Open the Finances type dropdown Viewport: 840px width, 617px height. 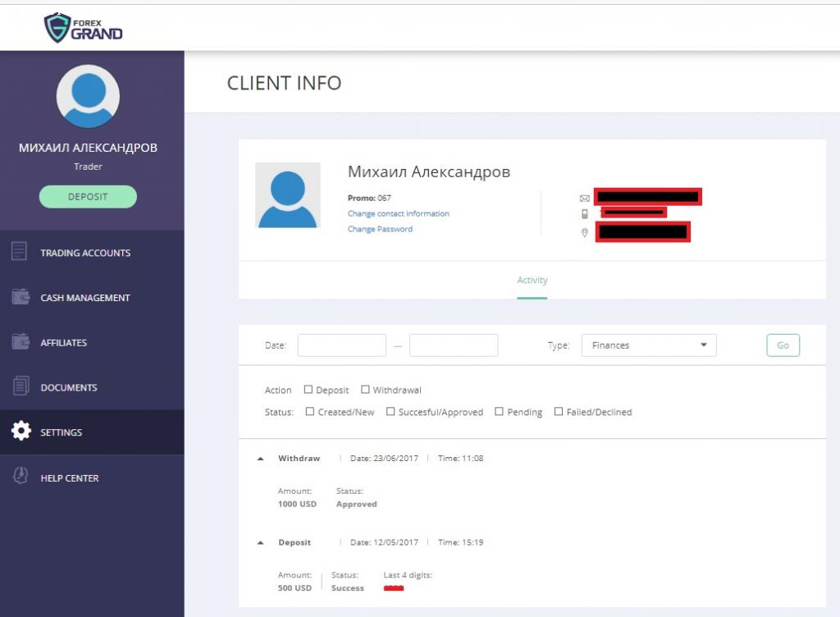pyautogui.click(x=648, y=345)
